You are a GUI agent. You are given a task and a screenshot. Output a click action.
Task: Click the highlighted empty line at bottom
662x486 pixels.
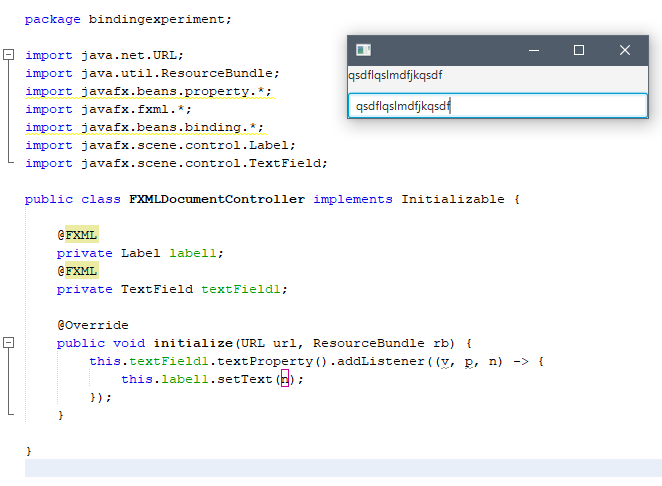pos(340,468)
